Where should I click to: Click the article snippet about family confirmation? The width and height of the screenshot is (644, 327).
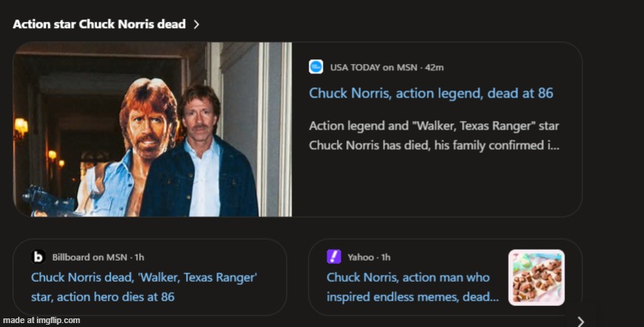click(x=434, y=135)
